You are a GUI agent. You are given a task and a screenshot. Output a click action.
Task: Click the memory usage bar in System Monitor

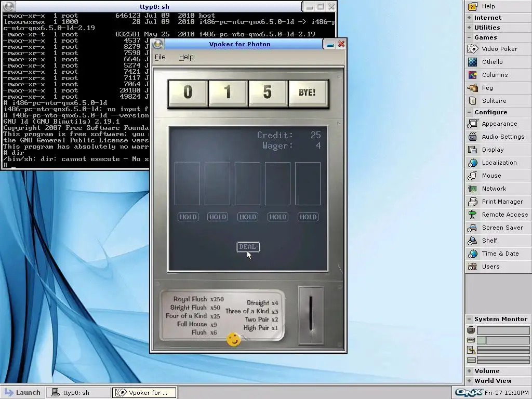503,340
